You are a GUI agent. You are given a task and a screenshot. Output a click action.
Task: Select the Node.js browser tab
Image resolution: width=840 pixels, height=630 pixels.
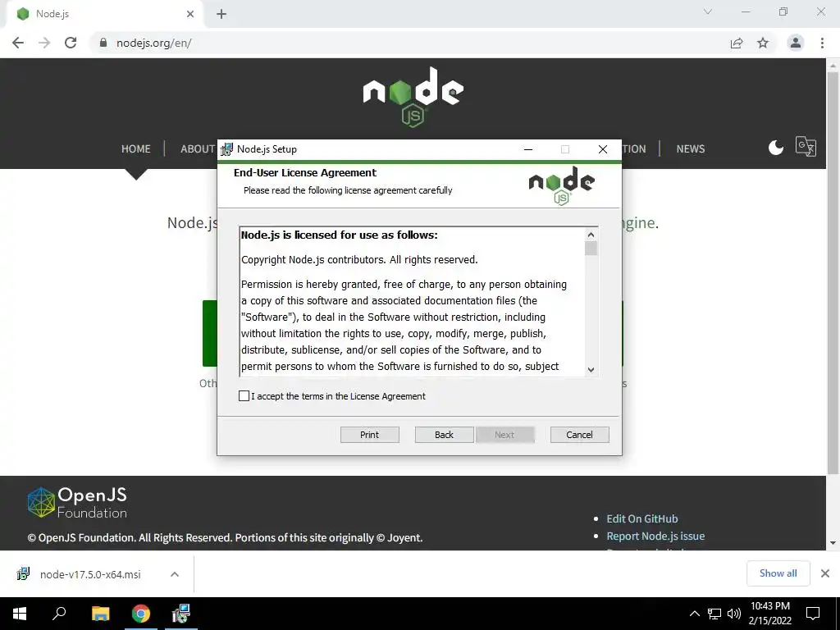coord(104,14)
